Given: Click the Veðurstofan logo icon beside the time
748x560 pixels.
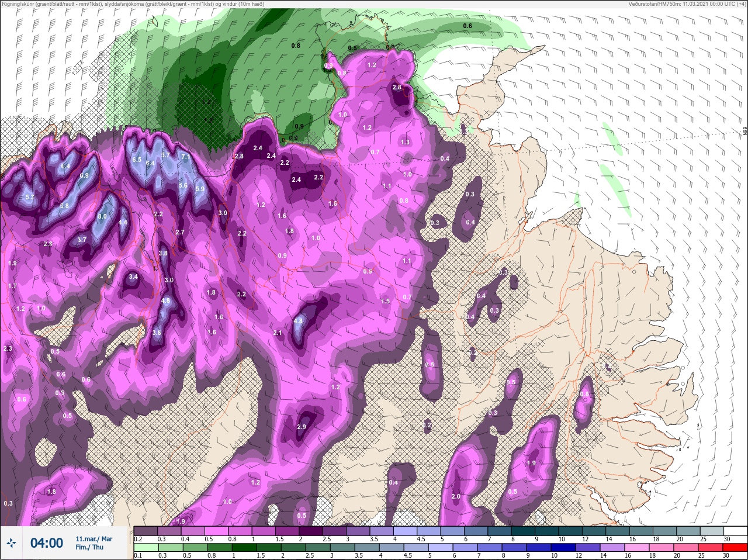Looking at the screenshot, I should point(12,544).
